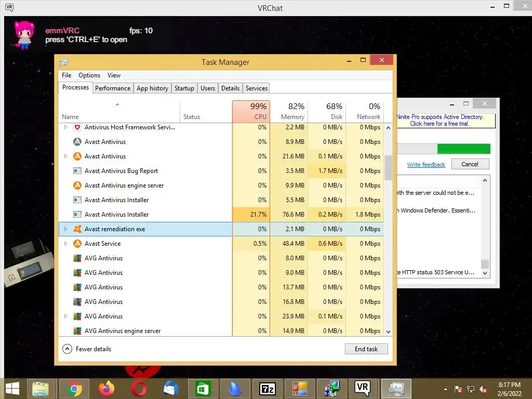
Task: Click the Avast Antivirus engine server icon
Action: [77, 185]
